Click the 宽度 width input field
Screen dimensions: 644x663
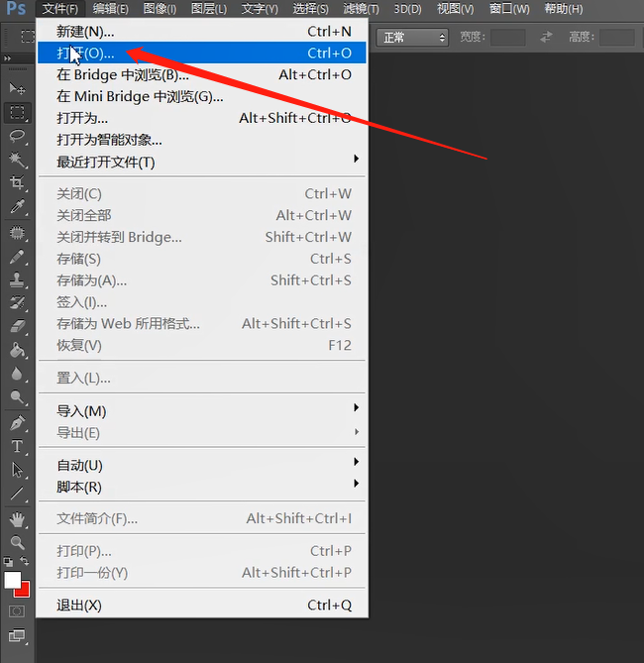[508, 38]
